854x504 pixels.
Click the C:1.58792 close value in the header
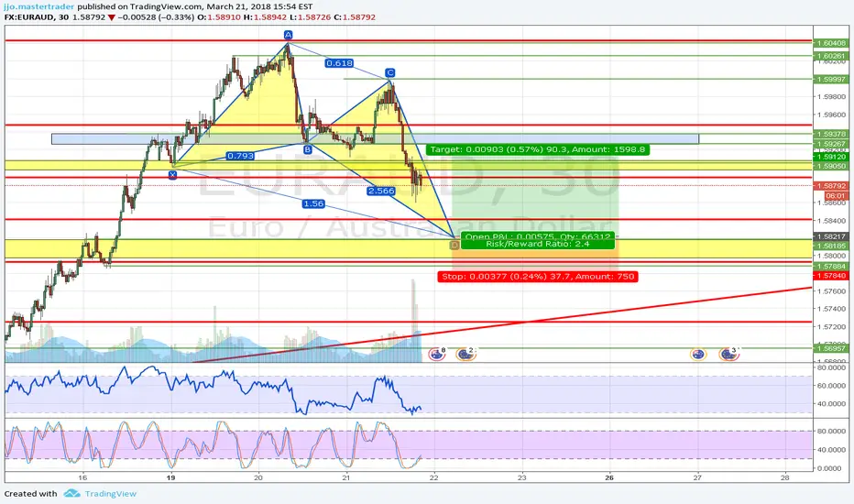(355, 16)
